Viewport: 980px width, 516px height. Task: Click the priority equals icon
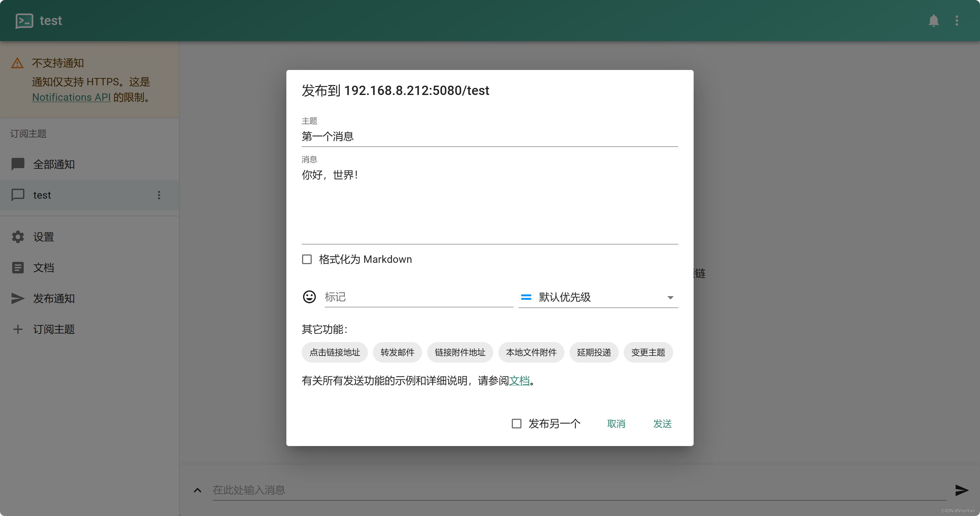[526, 297]
